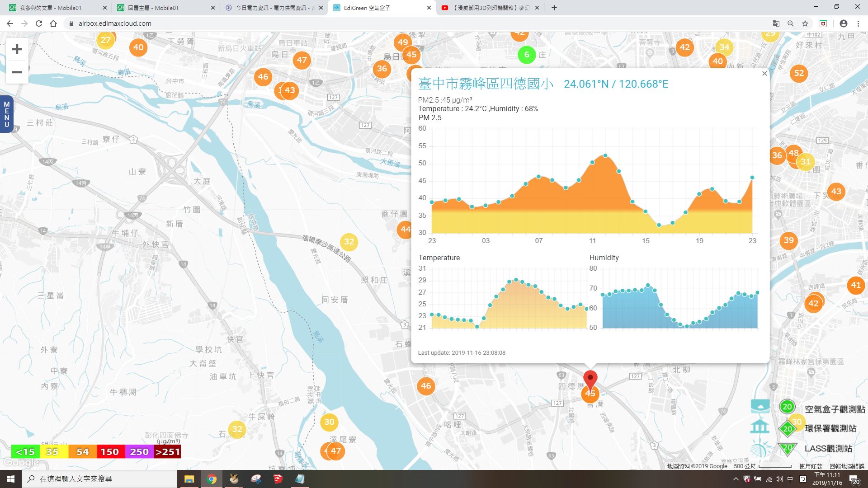The image size is (868, 488).
Task: Select the orange 48 station marker
Action: (x=793, y=153)
